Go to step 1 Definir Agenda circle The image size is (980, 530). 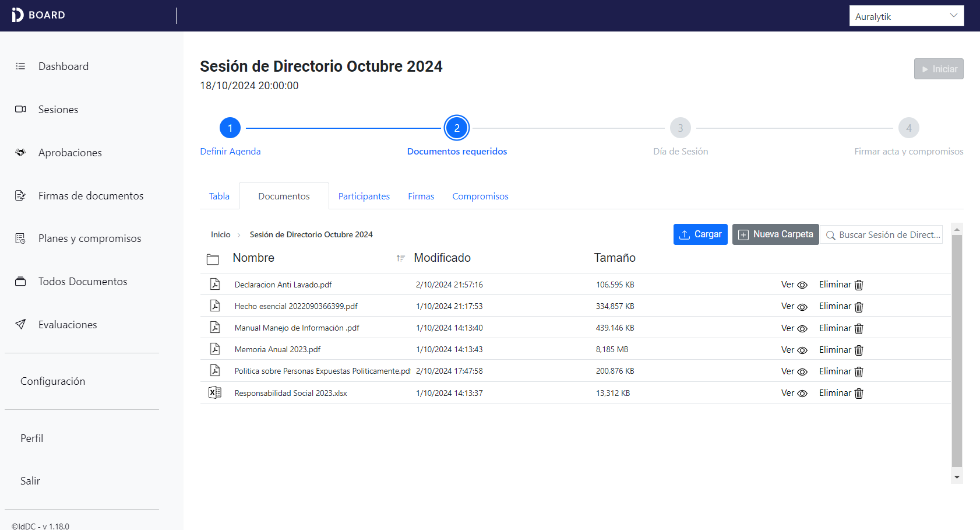pyautogui.click(x=230, y=128)
